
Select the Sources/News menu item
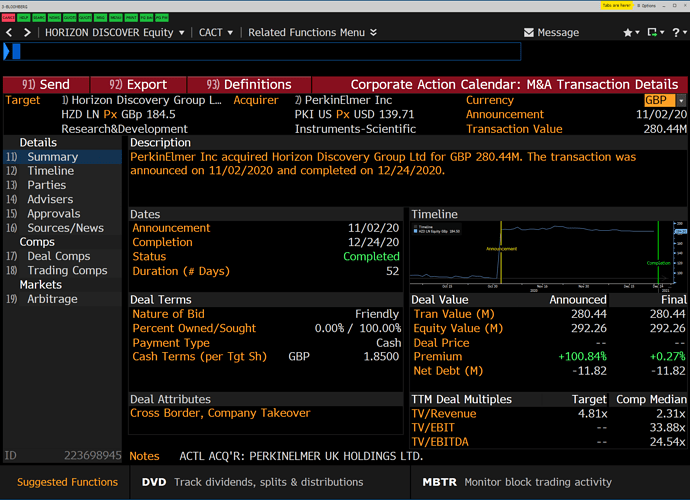click(62, 228)
